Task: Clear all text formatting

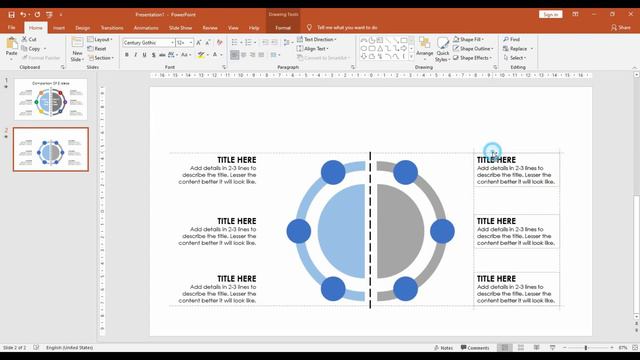Action: point(220,42)
